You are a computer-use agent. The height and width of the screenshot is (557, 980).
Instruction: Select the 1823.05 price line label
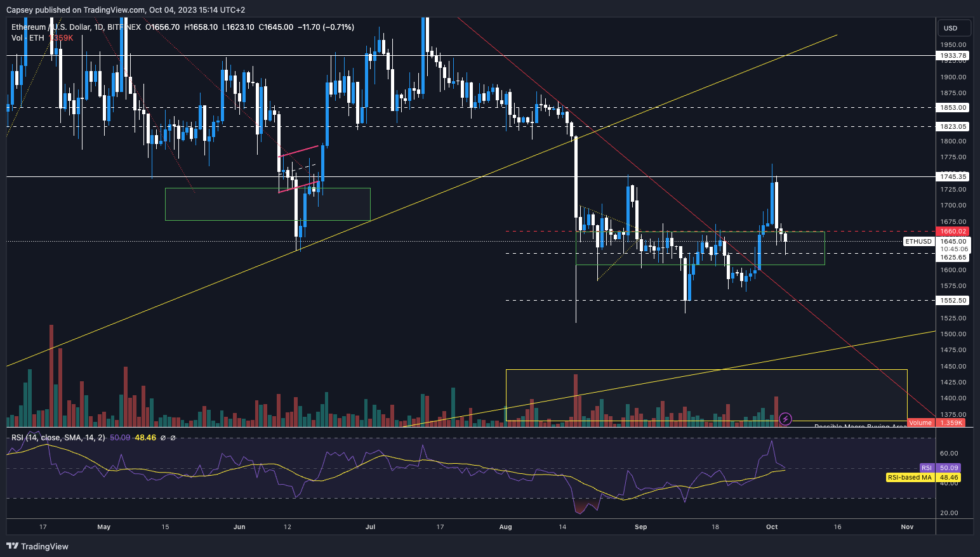pyautogui.click(x=953, y=127)
